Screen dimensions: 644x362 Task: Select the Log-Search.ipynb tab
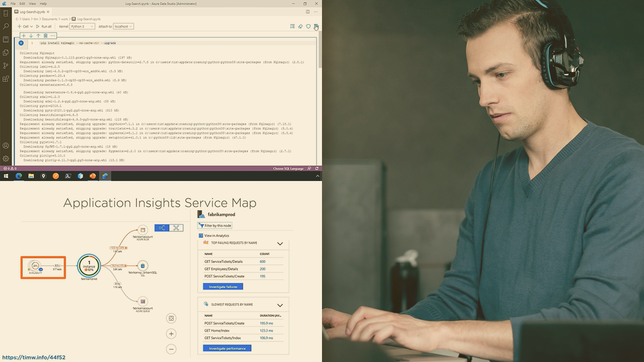tap(32, 11)
